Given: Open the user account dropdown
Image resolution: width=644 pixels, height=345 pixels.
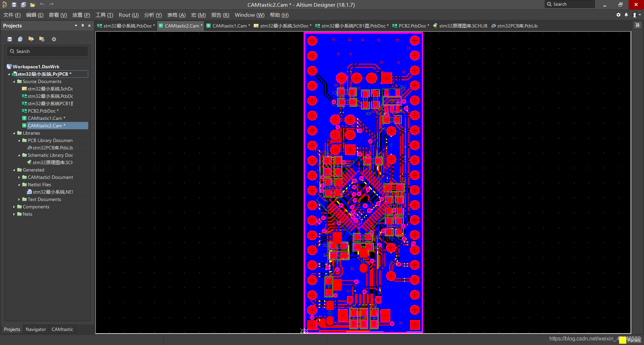Looking at the screenshot, I should click(636, 15).
